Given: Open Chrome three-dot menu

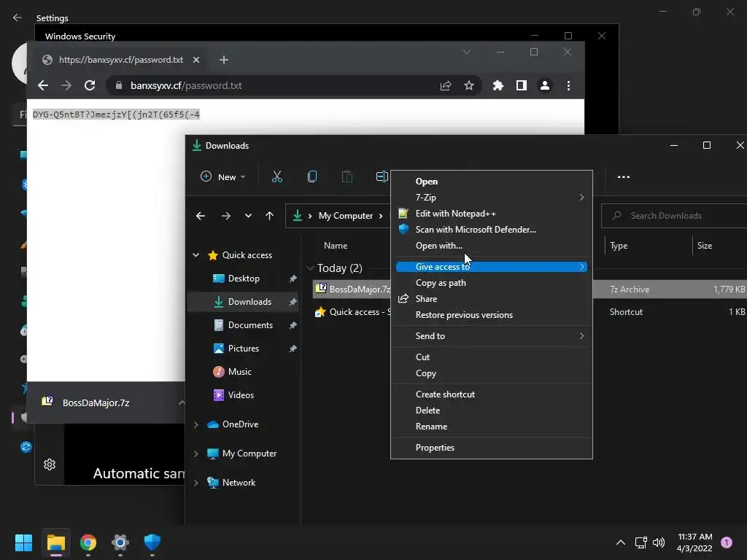Looking at the screenshot, I should pyautogui.click(x=568, y=85).
